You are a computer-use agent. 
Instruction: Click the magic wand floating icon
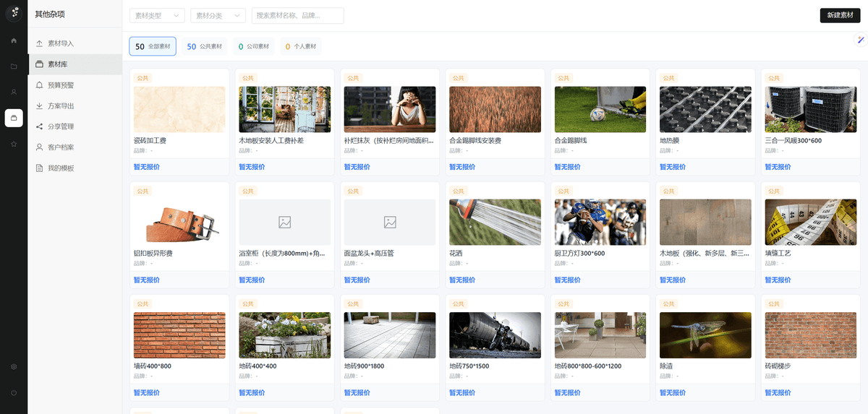click(x=860, y=40)
